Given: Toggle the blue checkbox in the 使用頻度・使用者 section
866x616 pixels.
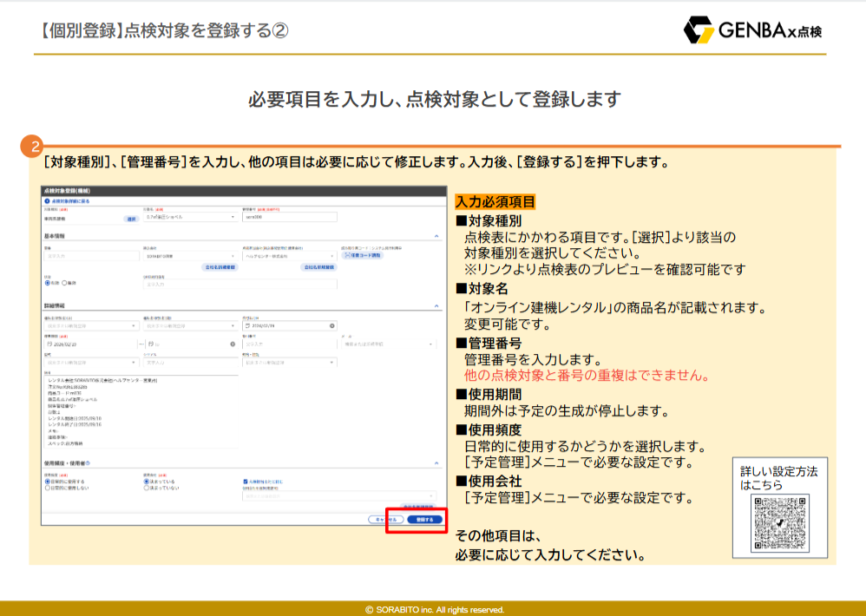Looking at the screenshot, I should click(x=246, y=481).
